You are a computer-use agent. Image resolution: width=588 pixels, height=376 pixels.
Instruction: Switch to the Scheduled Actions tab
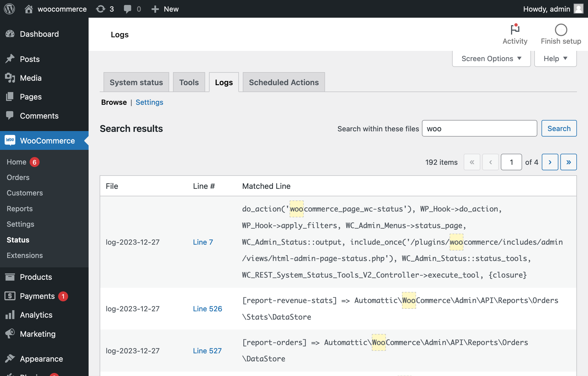[283, 82]
